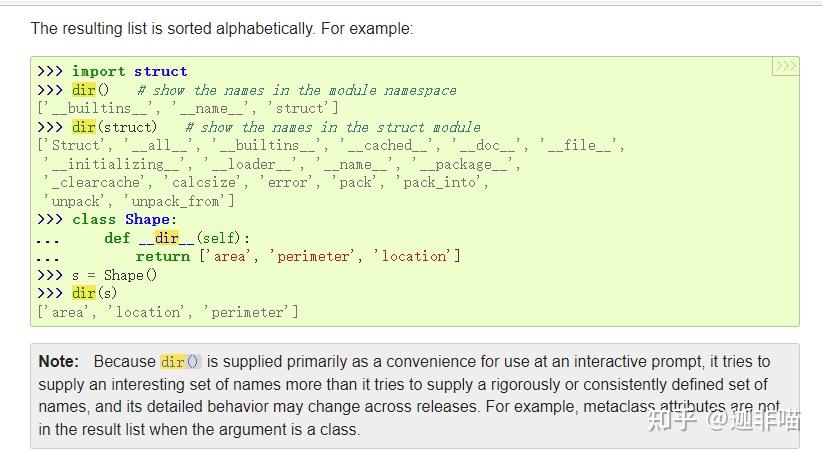Click the Shape class name in its definition
This screenshot has width=822, height=453.
146,219
